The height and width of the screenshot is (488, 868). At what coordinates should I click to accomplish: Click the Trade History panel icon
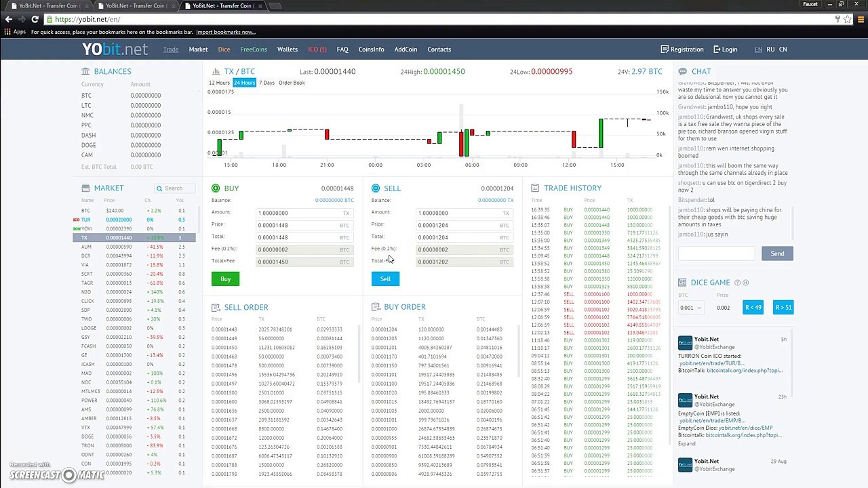coord(535,188)
